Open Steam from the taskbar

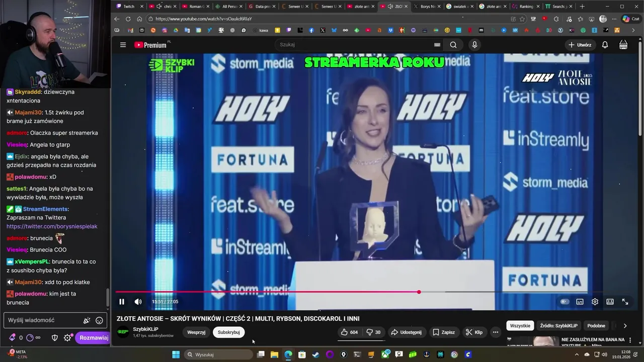tap(315, 354)
